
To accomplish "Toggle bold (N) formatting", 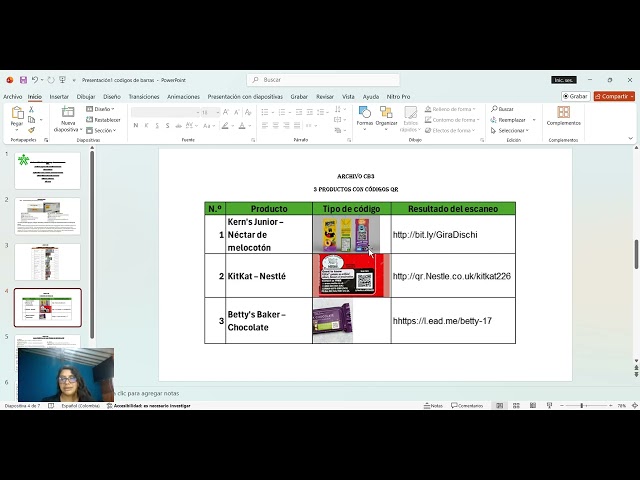I will coord(136,126).
